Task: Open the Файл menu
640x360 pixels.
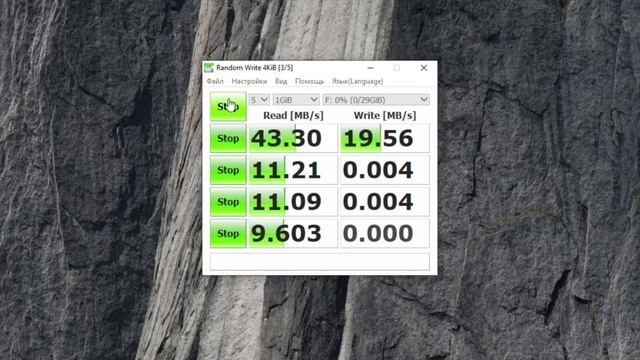Action: (215, 81)
